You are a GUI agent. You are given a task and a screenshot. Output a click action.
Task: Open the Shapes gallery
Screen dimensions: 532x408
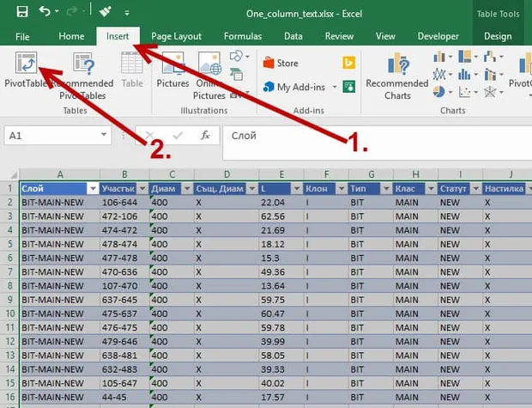point(239,56)
